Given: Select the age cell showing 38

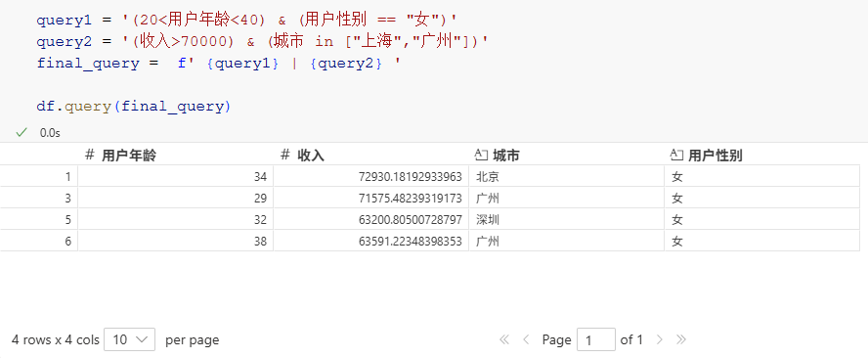Looking at the screenshot, I should 175,242.
